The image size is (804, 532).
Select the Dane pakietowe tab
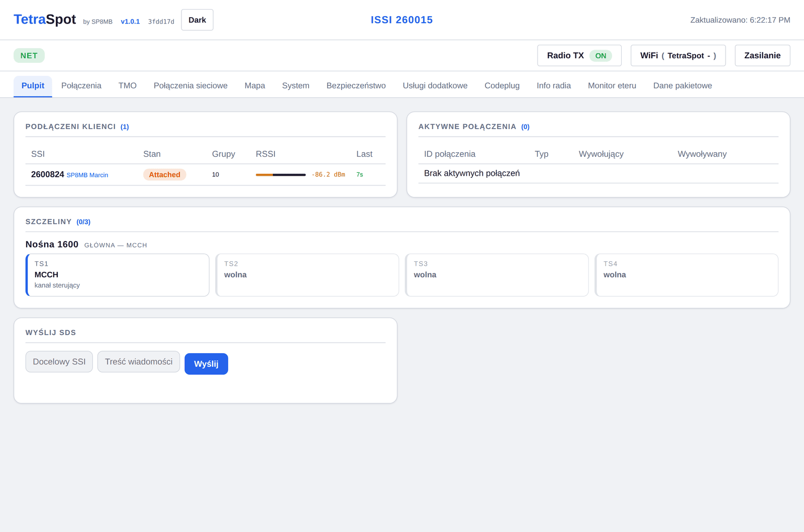[682, 86]
